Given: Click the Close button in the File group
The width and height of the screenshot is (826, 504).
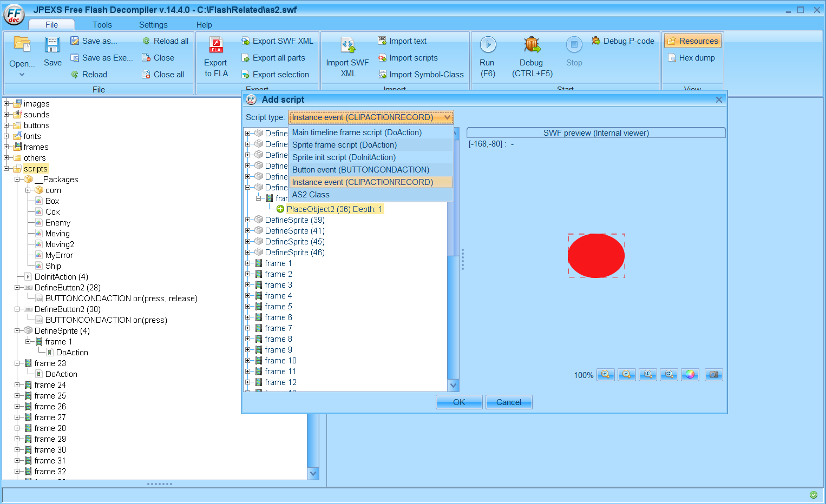Looking at the screenshot, I should (x=158, y=58).
